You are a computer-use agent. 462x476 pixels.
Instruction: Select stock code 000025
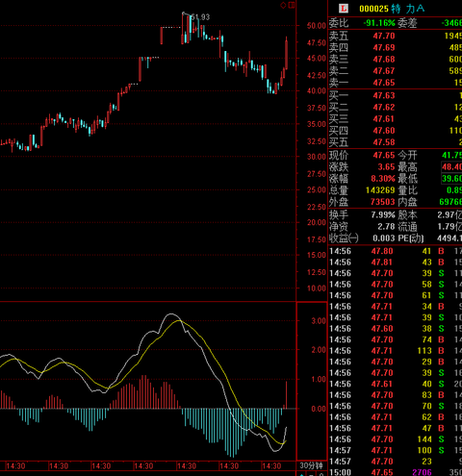(373, 9)
